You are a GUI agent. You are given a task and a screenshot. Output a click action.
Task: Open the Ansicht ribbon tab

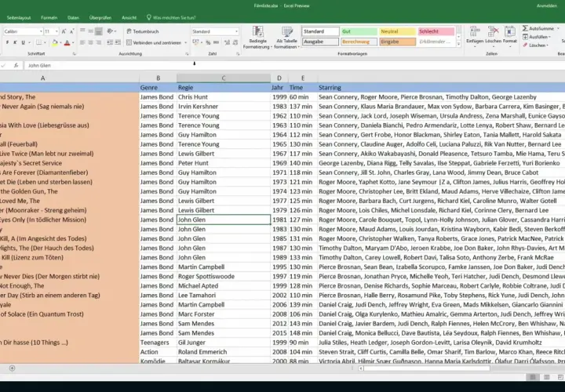(129, 17)
